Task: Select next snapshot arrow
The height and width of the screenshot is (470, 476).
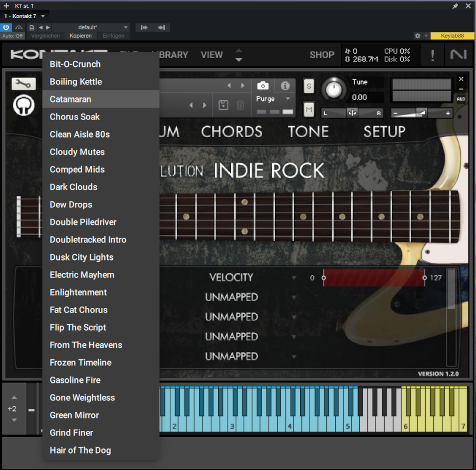Action: (x=205, y=105)
